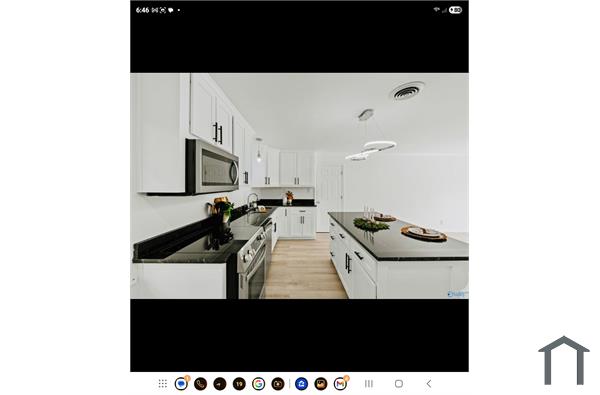Open the Gmail app icon
This screenshot has height=395, width=600.
pyautogui.click(x=340, y=384)
